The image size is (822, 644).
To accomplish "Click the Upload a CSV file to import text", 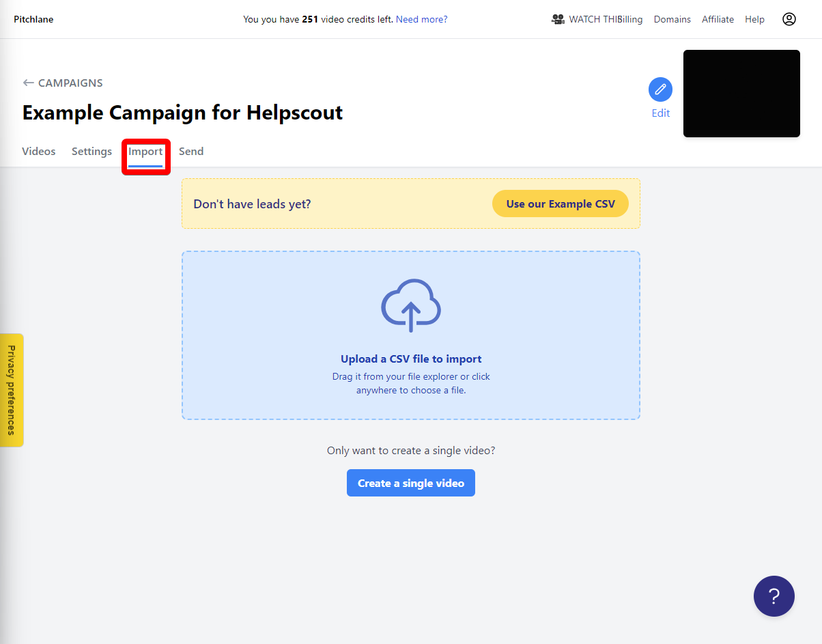I will pos(411,359).
